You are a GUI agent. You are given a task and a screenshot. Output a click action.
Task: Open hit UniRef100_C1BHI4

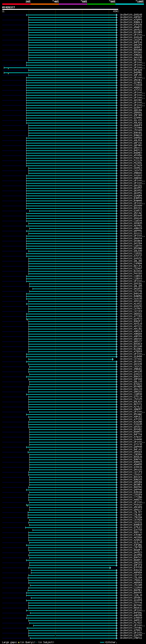(131, 276)
